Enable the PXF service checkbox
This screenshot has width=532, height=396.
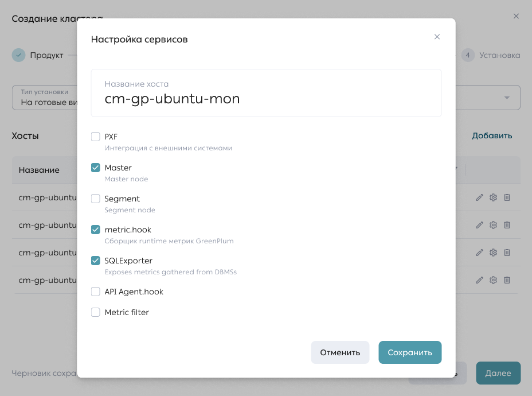tap(96, 137)
